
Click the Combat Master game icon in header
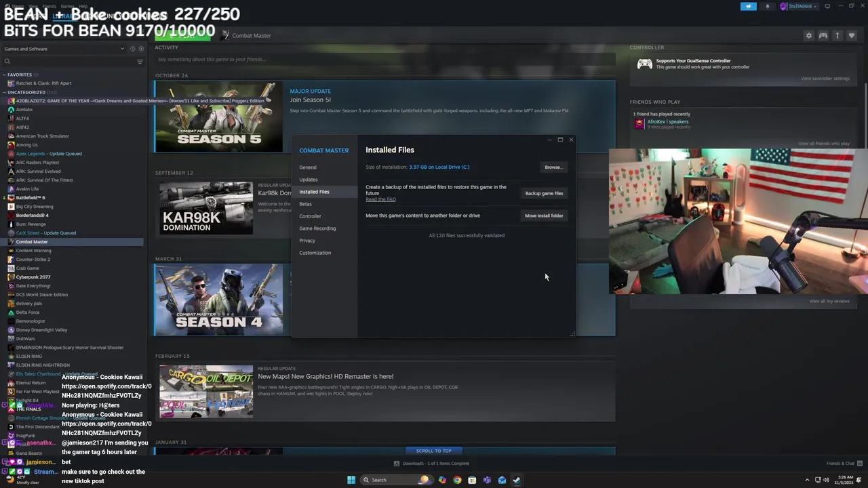[225, 35]
